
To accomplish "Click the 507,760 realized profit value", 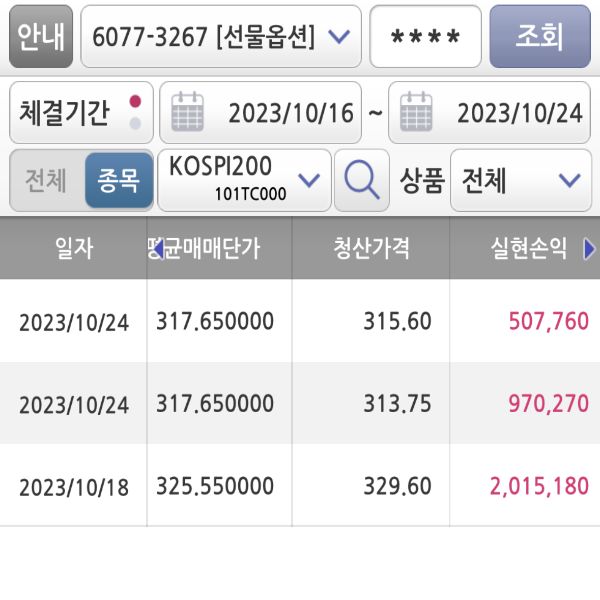I will click(x=549, y=322).
